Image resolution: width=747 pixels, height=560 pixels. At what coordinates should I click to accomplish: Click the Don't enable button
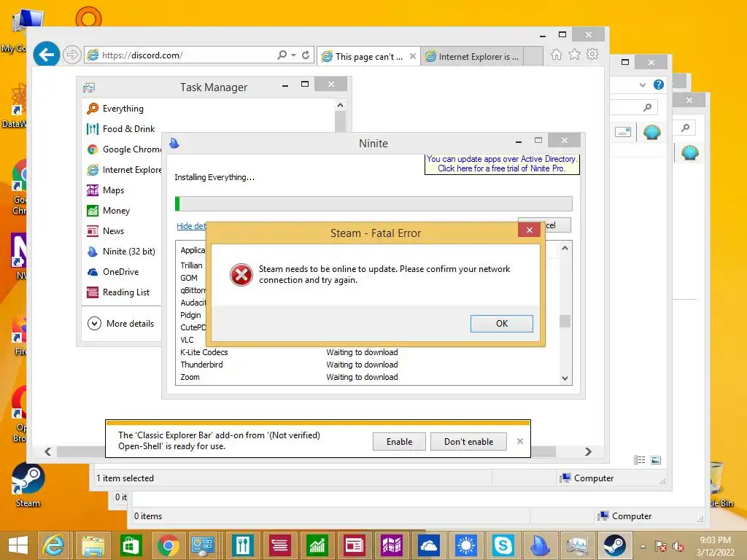point(468,441)
